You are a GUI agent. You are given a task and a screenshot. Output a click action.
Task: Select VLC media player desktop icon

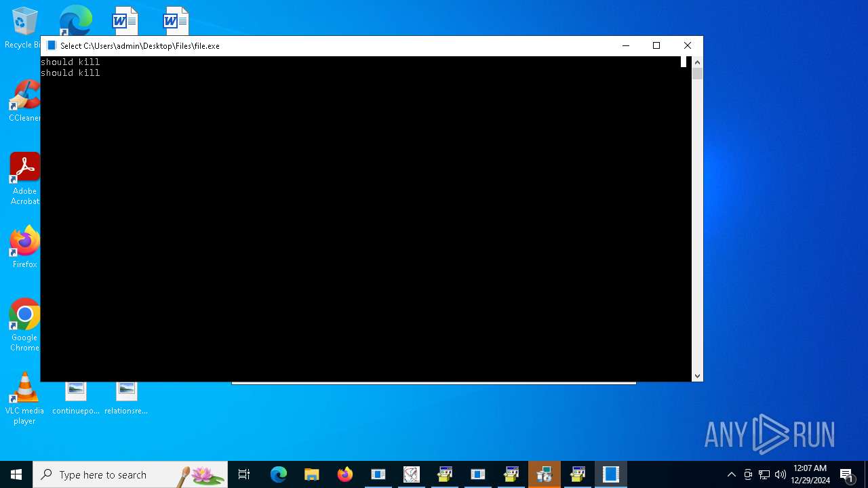pos(24,399)
